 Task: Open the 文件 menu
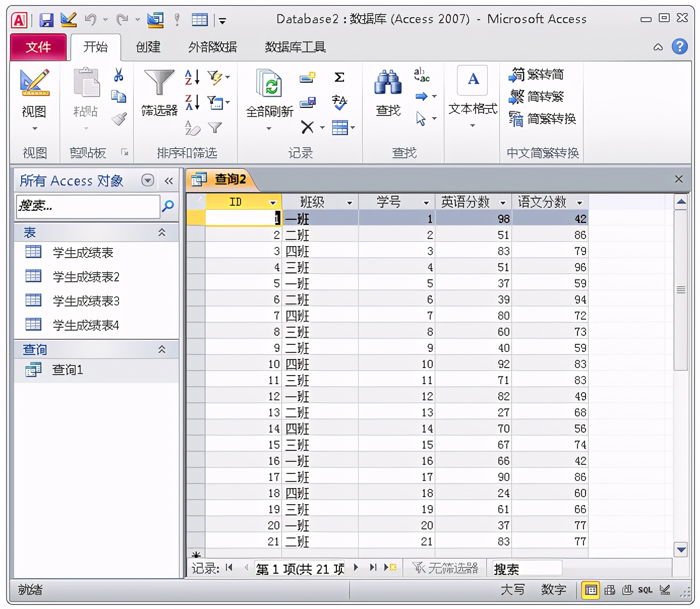(38, 47)
